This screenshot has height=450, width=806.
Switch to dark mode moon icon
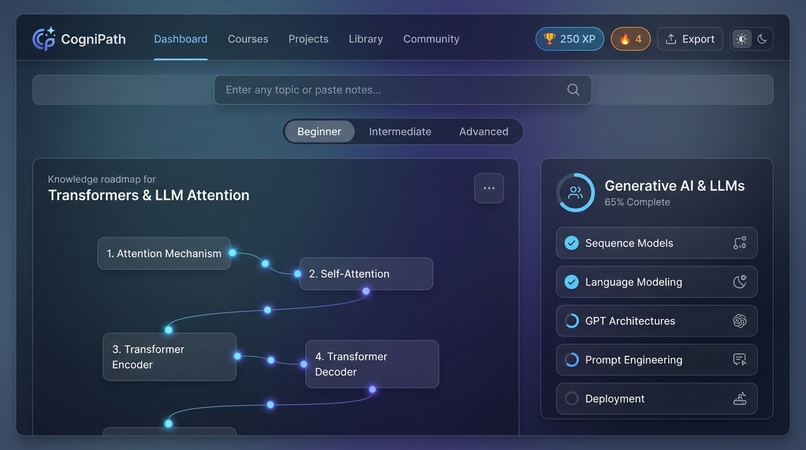(x=762, y=39)
